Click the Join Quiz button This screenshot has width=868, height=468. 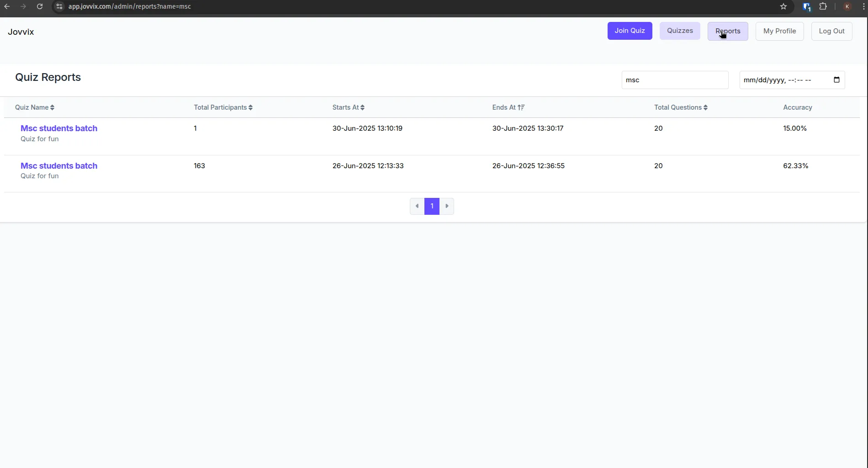click(630, 31)
